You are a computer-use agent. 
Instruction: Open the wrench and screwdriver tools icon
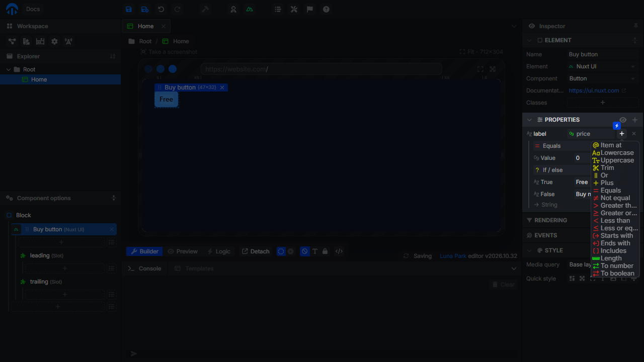[294, 9]
